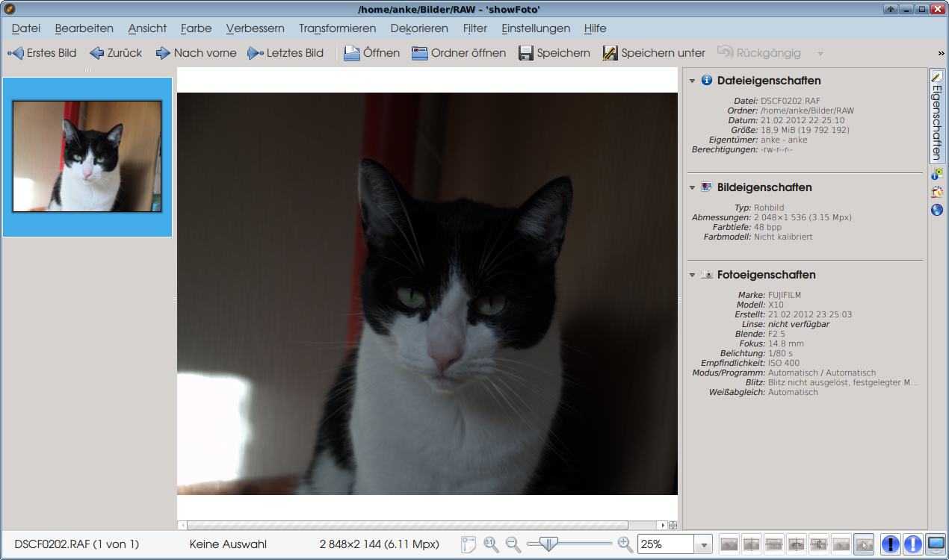Click the fit to window icon
The image size is (949, 560).
click(x=469, y=545)
